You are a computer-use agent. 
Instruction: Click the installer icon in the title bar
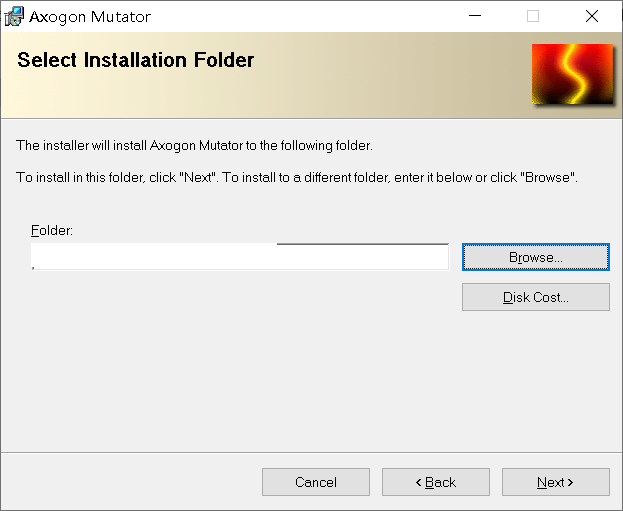(x=14, y=17)
